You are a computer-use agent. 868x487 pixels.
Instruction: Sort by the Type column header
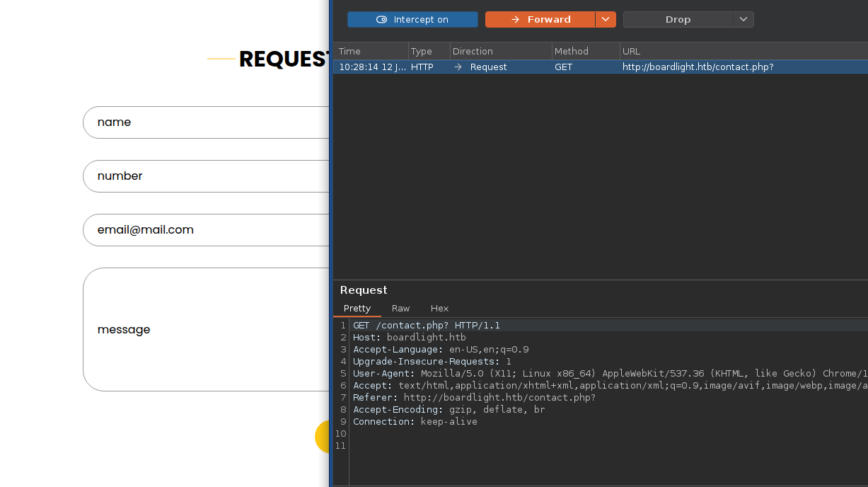(428, 51)
